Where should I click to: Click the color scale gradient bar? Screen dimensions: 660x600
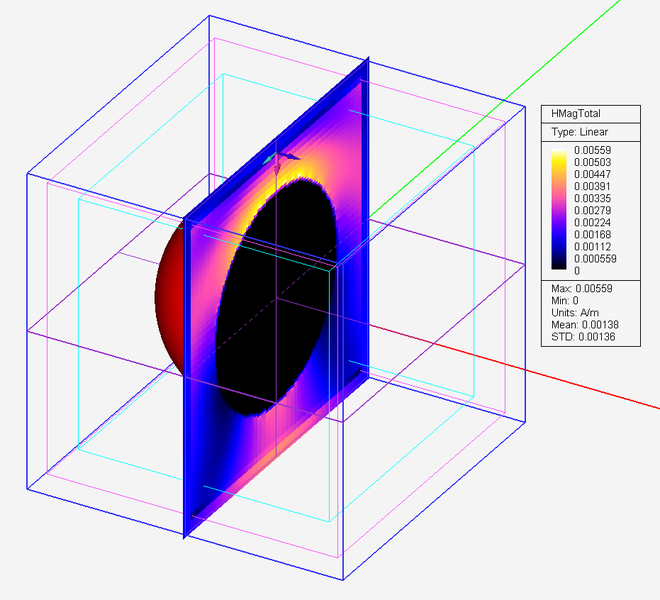pos(559,209)
